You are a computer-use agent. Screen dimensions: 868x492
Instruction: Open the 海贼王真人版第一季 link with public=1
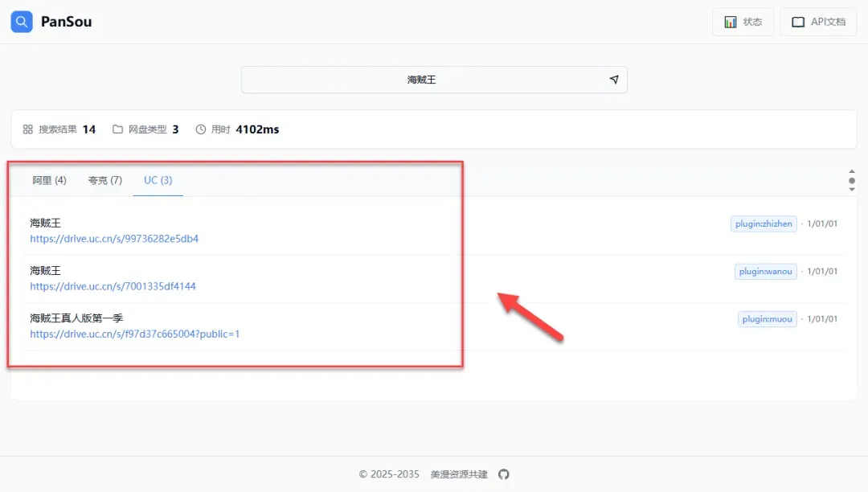click(x=135, y=334)
